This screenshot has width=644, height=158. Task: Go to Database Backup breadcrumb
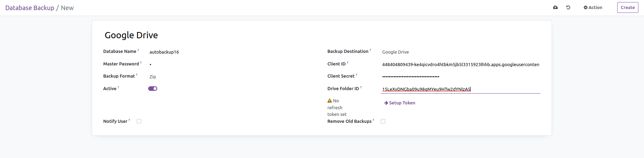point(30,8)
